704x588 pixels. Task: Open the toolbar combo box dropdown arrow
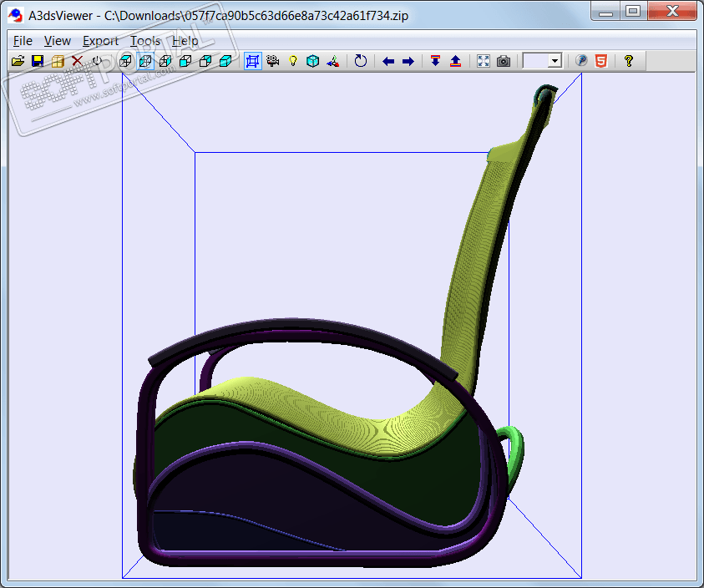[554, 61]
